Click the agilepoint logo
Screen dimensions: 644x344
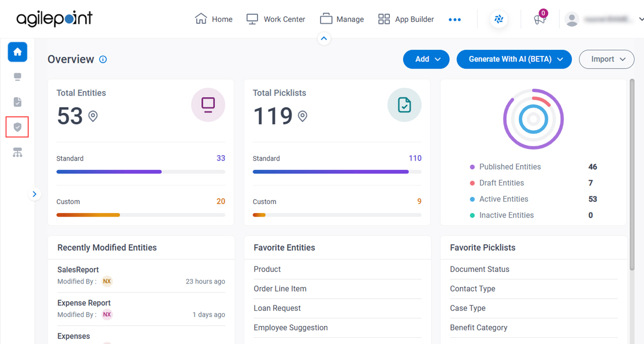coord(54,19)
